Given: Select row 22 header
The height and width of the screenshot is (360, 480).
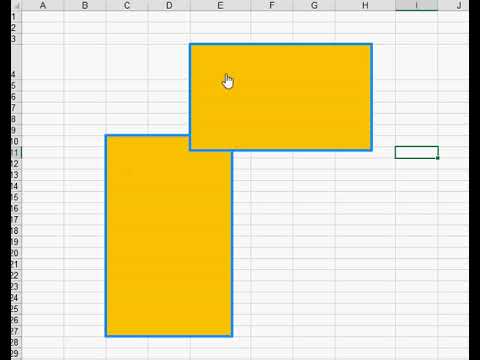Looking at the screenshot, I should (16, 275).
